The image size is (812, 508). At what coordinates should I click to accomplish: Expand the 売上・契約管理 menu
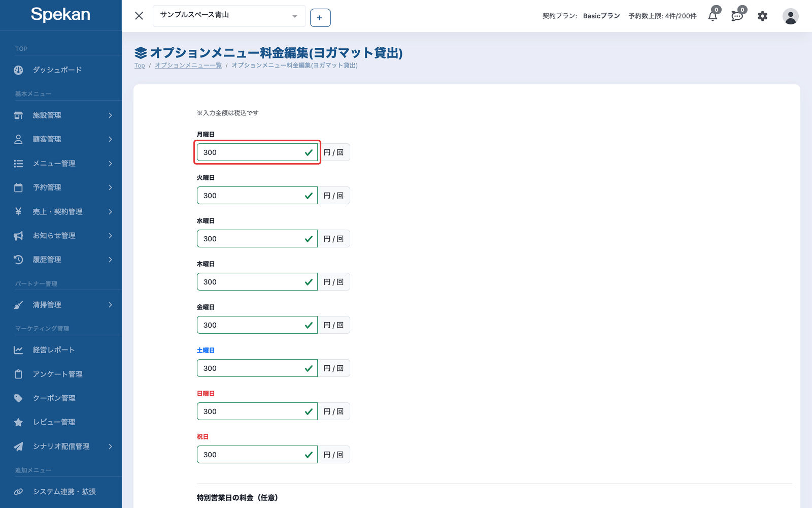(x=61, y=212)
